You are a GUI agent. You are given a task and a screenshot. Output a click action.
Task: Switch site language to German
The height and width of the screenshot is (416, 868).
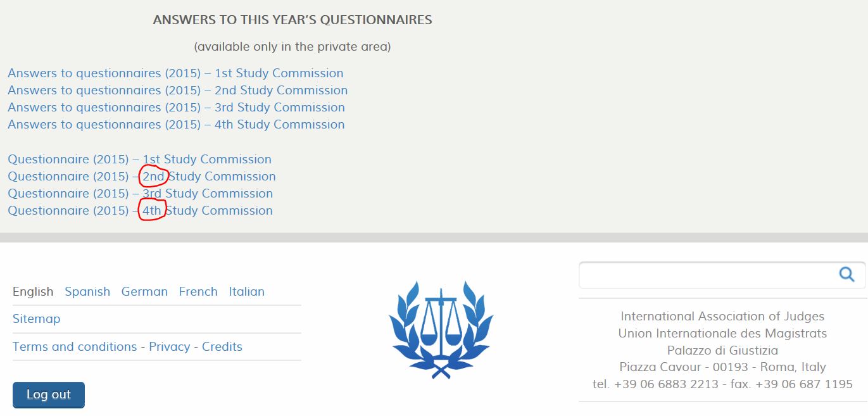(x=144, y=292)
